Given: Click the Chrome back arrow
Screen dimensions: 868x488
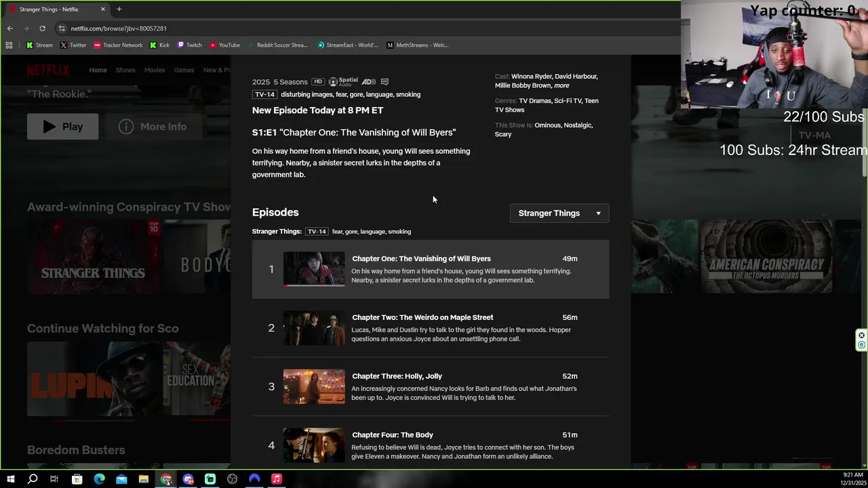Looking at the screenshot, I should pyautogui.click(x=9, y=28).
